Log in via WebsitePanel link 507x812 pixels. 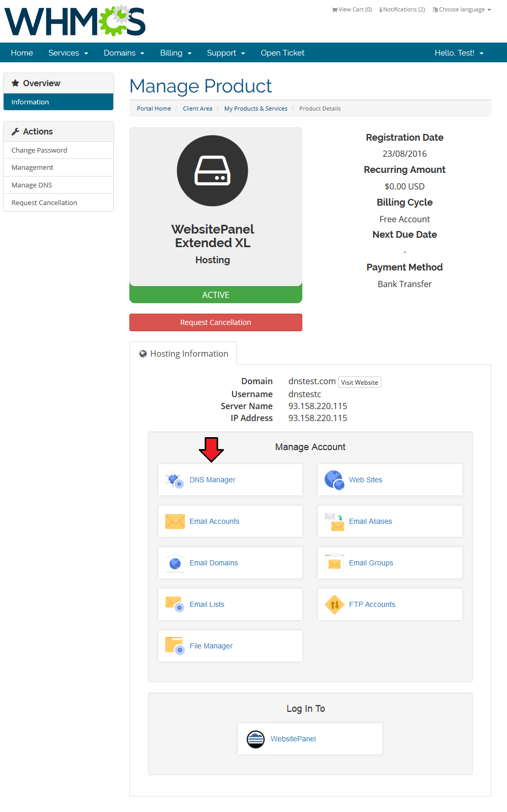click(293, 739)
